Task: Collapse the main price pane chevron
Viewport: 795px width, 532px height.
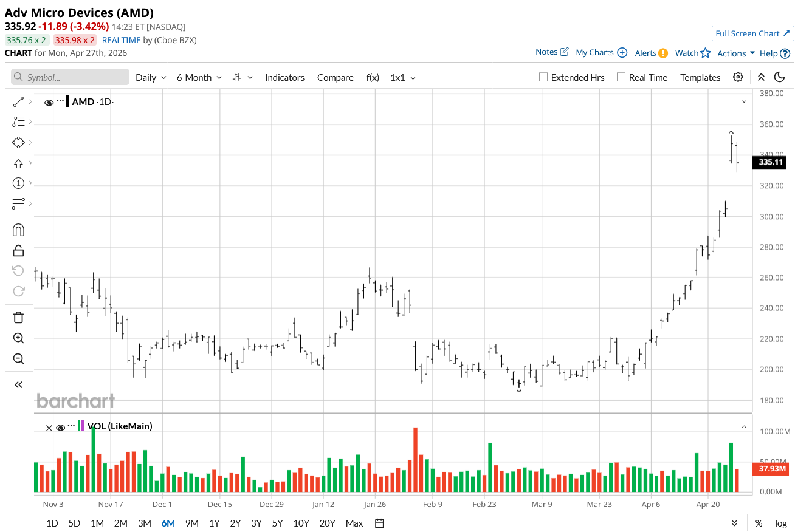Action: [x=744, y=101]
